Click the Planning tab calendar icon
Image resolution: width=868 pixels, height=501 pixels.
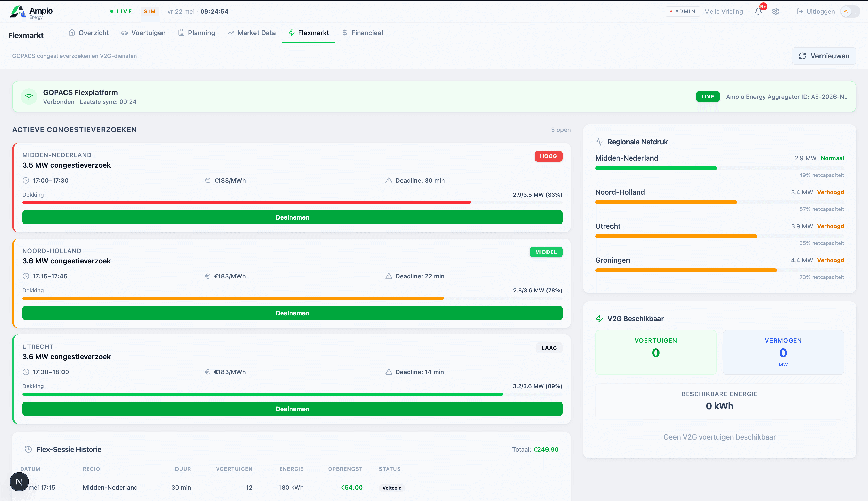(181, 33)
